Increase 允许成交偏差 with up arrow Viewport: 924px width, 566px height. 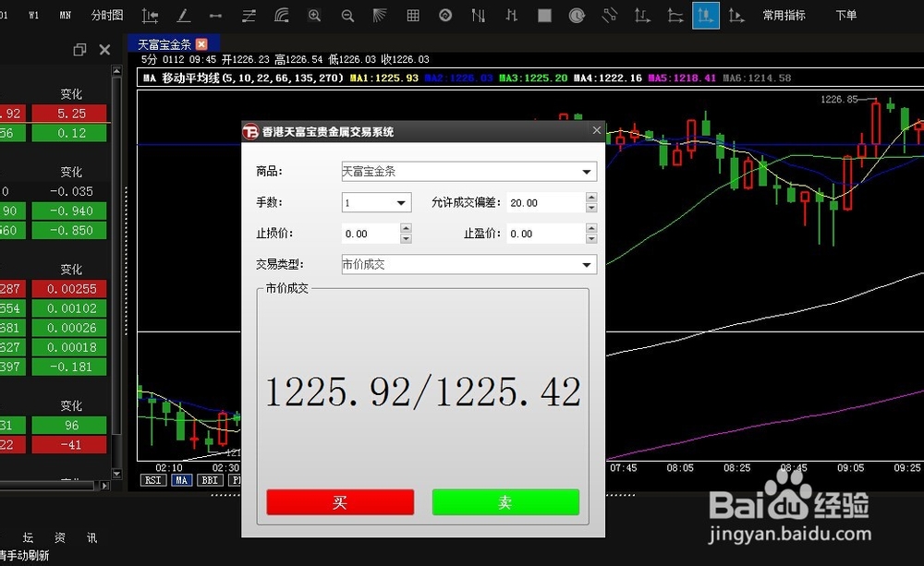591,198
